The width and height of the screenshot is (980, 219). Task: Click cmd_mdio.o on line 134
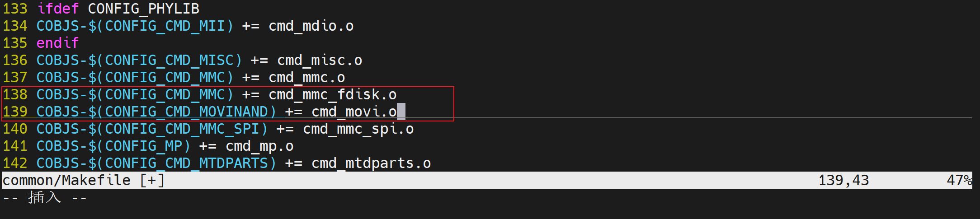tap(311, 26)
